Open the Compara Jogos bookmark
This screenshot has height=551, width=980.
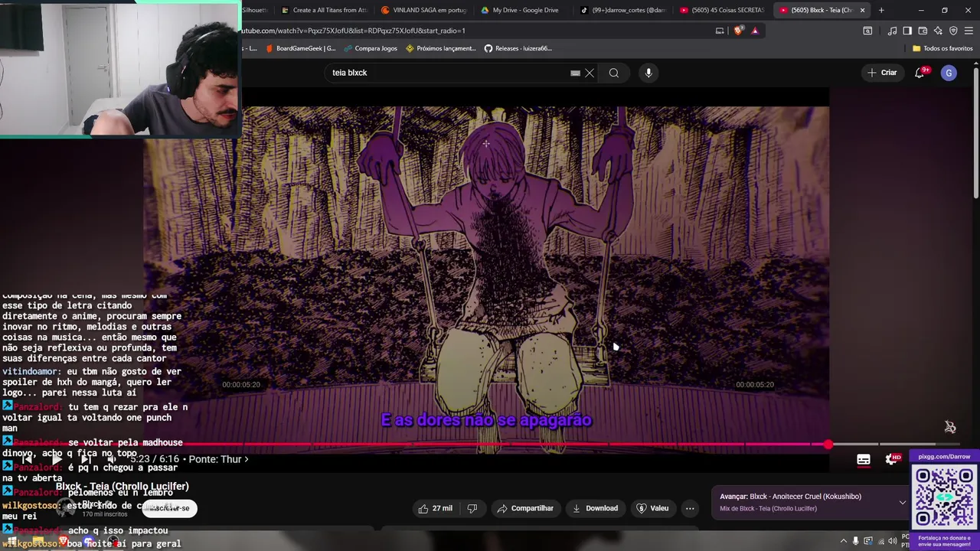pyautogui.click(x=371, y=48)
